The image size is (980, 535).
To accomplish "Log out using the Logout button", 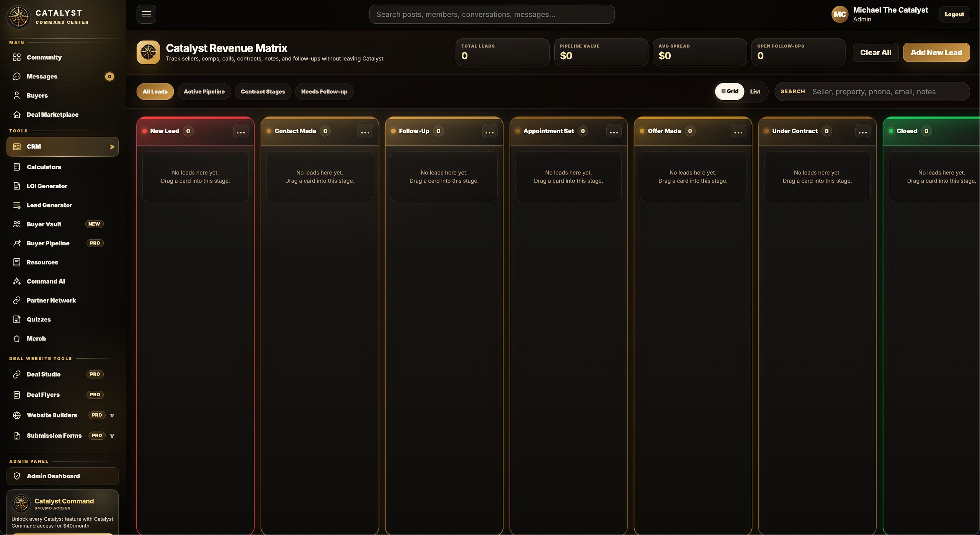I will [x=954, y=15].
